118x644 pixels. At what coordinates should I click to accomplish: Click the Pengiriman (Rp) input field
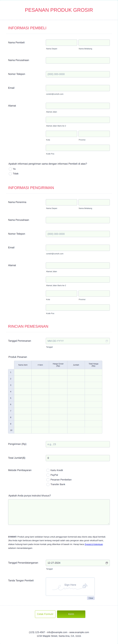[x=78, y=444]
